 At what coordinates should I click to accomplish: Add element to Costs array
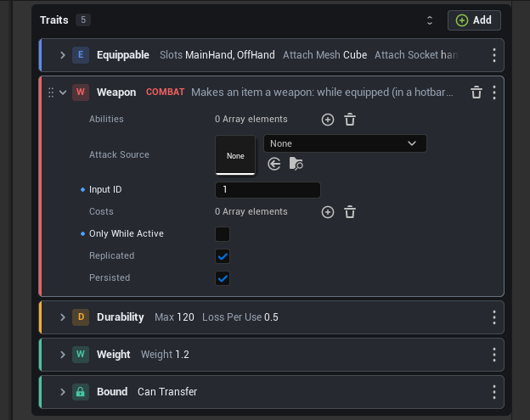(x=328, y=212)
